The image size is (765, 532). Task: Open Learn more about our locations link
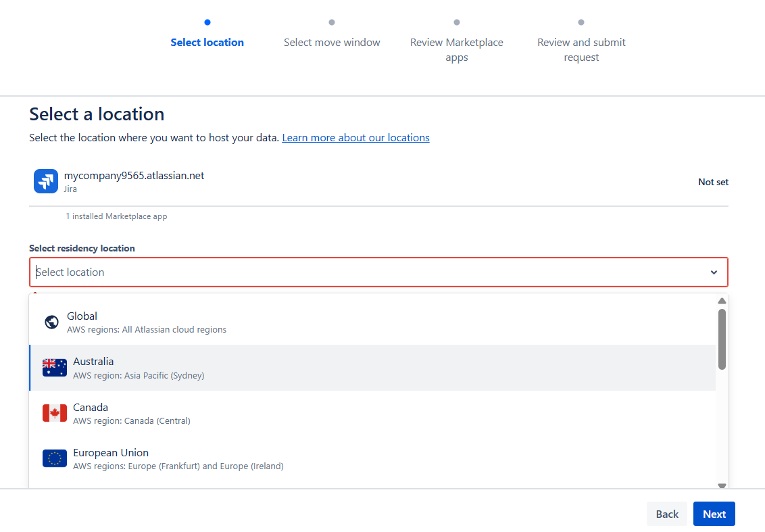355,138
